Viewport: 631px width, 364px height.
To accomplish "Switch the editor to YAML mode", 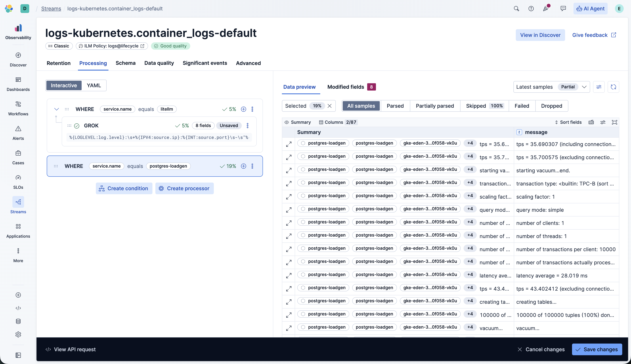I will (x=94, y=85).
